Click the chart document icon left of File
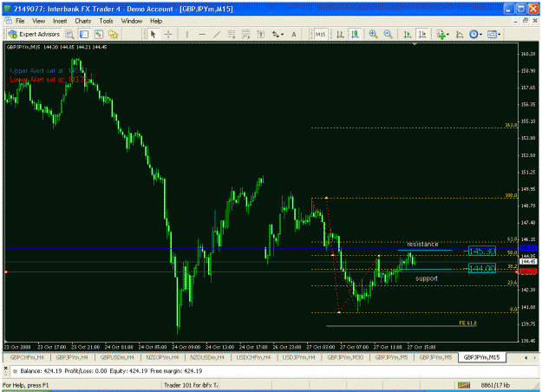The width and height of the screenshot is (542, 392). (9, 21)
